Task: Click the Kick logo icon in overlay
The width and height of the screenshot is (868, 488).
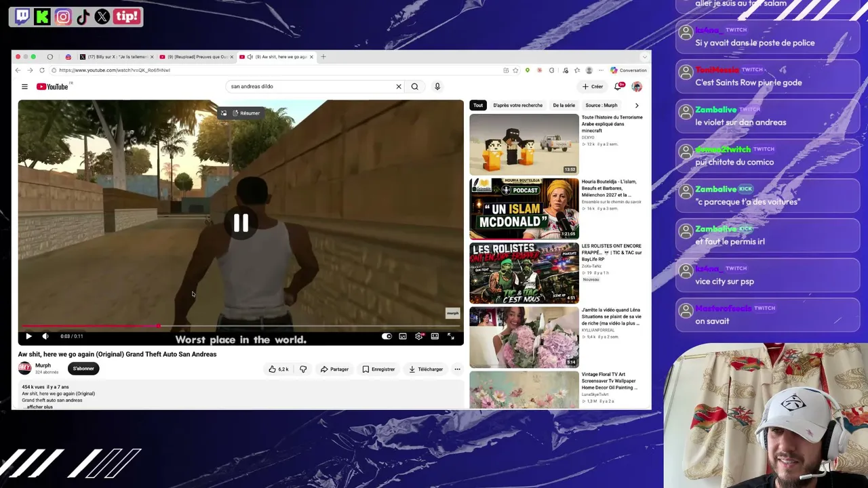Action: (x=42, y=16)
